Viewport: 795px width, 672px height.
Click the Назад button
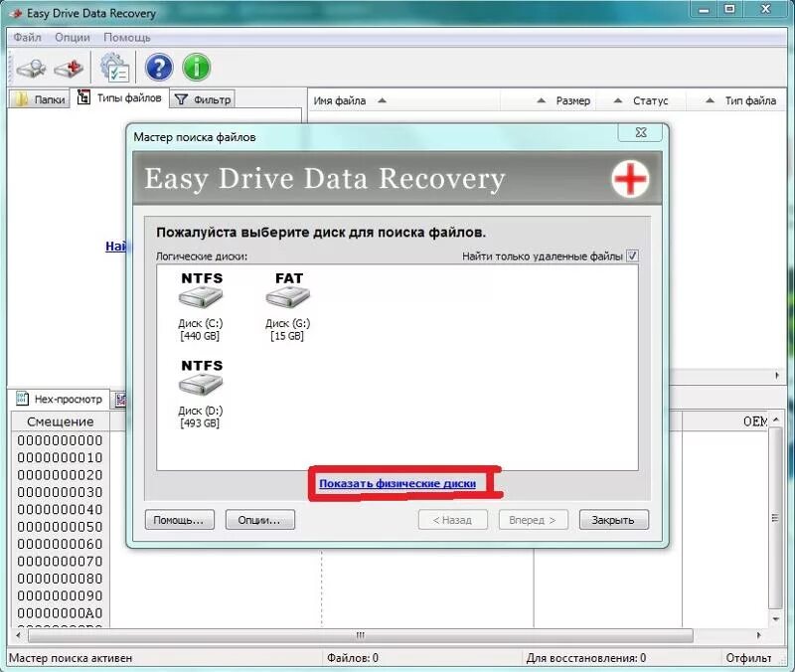pos(453,520)
